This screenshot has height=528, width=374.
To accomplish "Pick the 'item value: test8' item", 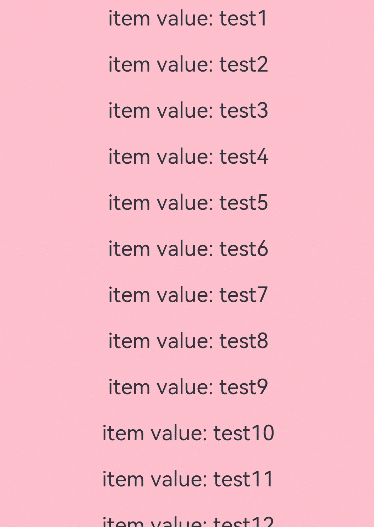I will [x=188, y=341].
